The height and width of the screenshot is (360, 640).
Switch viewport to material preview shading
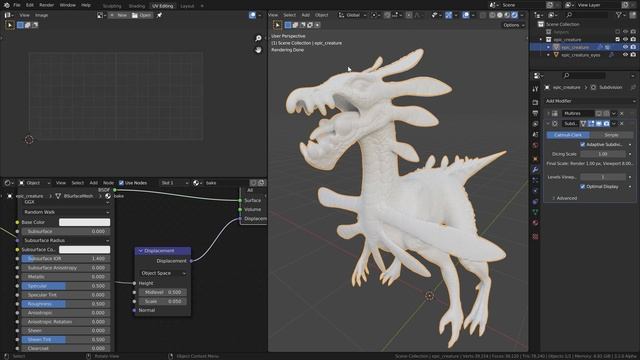click(x=507, y=15)
